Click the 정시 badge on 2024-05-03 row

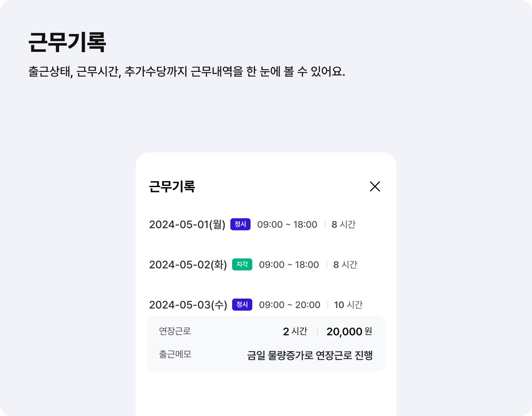[x=242, y=305]
